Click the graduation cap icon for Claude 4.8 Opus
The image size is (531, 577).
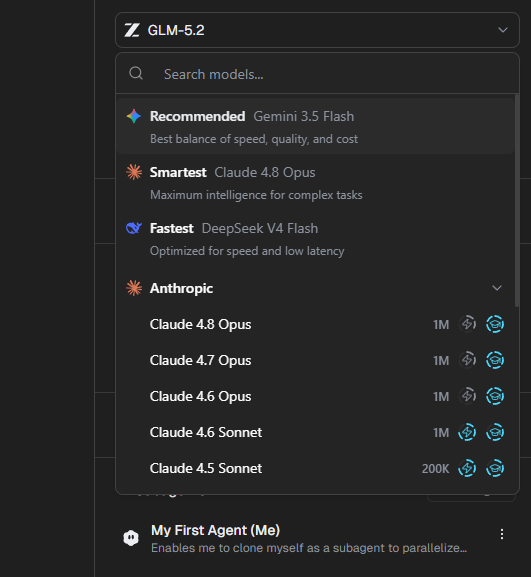[495, 324]
